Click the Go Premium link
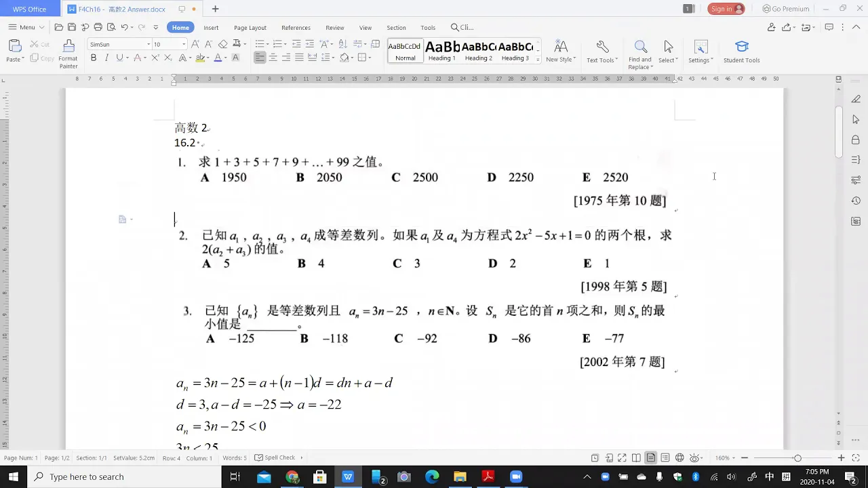 (786, 9)
